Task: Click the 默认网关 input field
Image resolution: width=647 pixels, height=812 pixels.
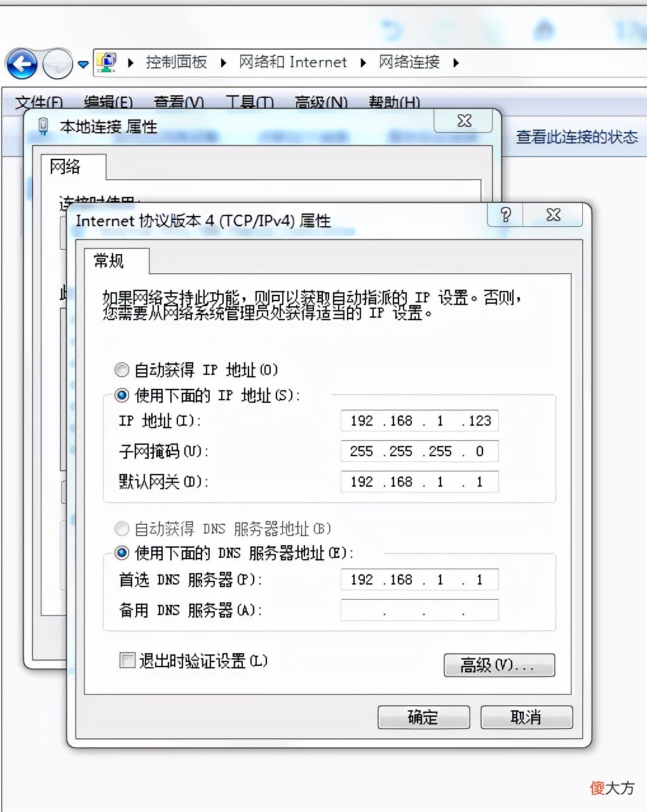Action: click(419, 482)
